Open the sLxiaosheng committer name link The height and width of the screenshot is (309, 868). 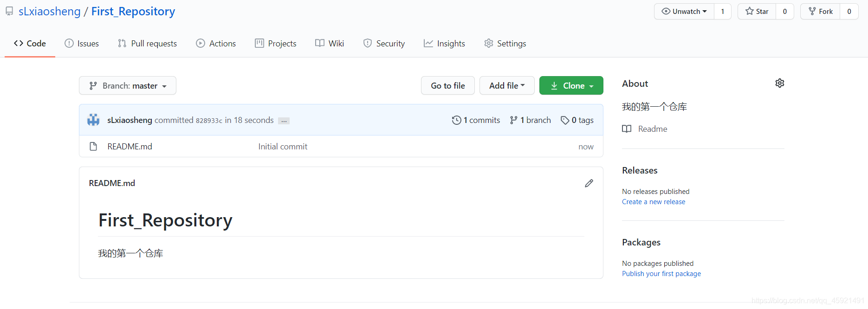click(130, 120)
